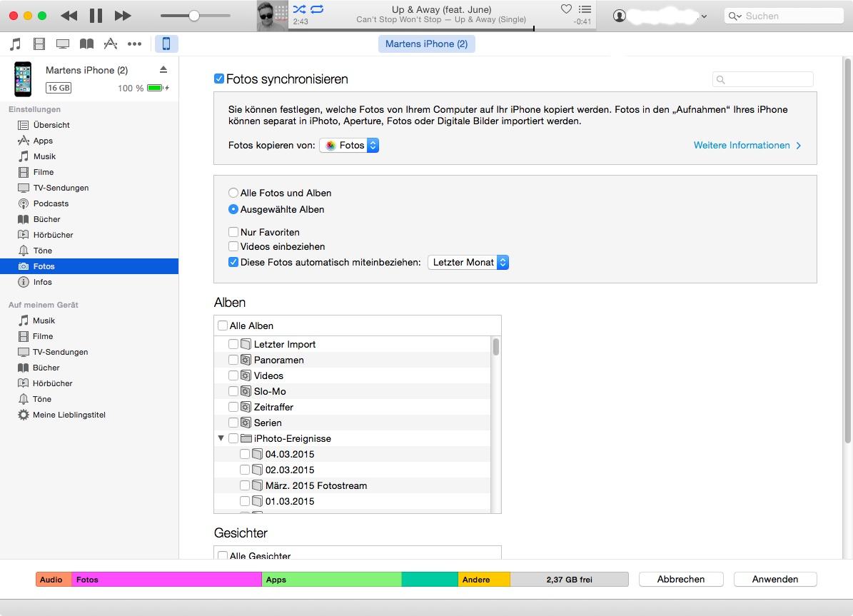Open Podcasts settings in sidebar
This screenshot has width=853, height=616.
click(51, 203)
